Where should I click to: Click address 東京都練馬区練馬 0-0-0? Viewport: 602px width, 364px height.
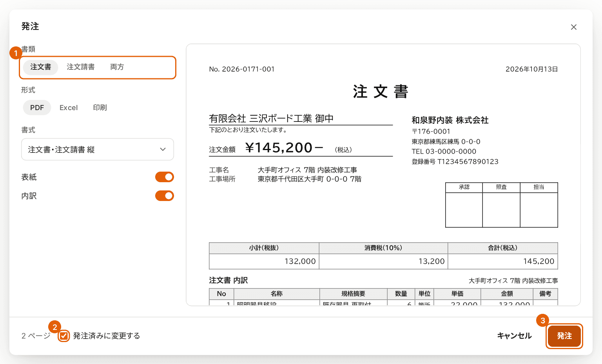coord(446,141)
